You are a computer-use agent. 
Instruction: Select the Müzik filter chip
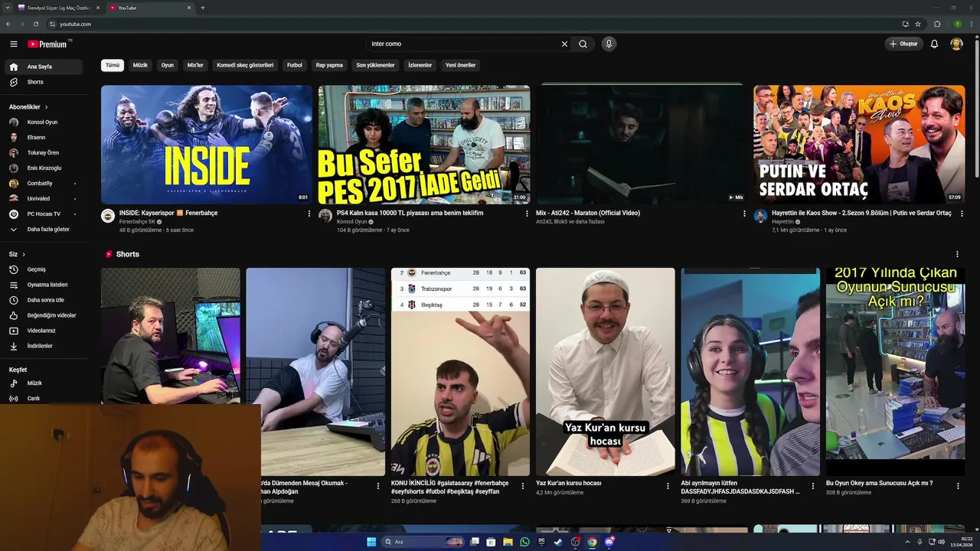click(x=140, y=65)
